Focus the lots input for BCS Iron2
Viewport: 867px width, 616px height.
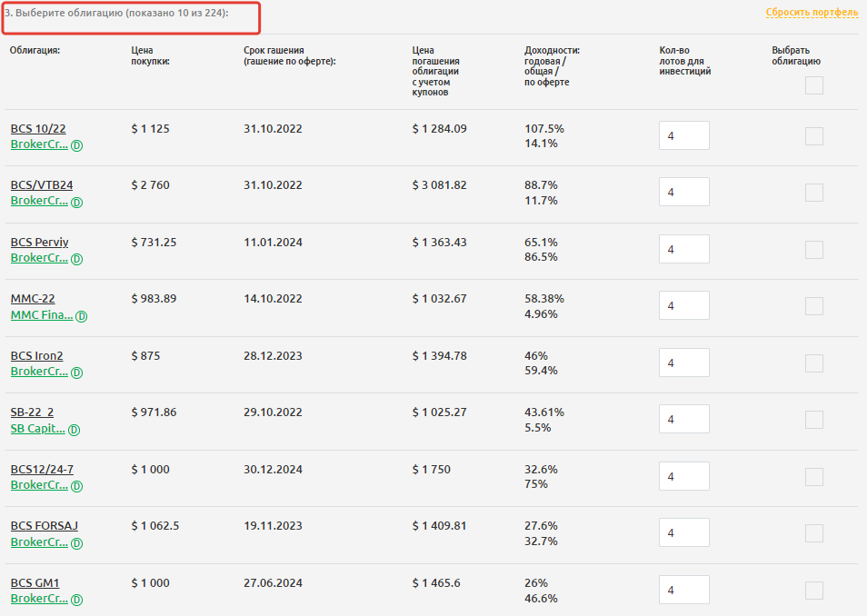tap(683, 363)
